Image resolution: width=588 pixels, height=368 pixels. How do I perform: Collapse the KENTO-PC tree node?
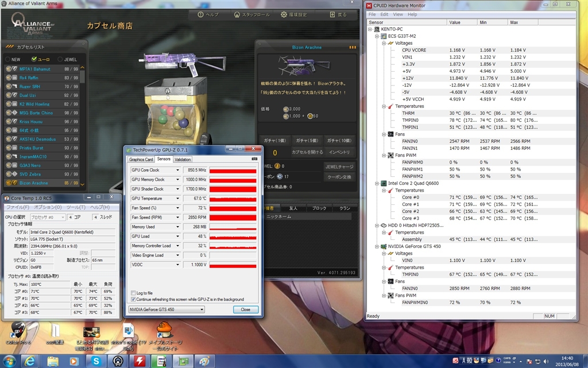click(x=370, y=29)
